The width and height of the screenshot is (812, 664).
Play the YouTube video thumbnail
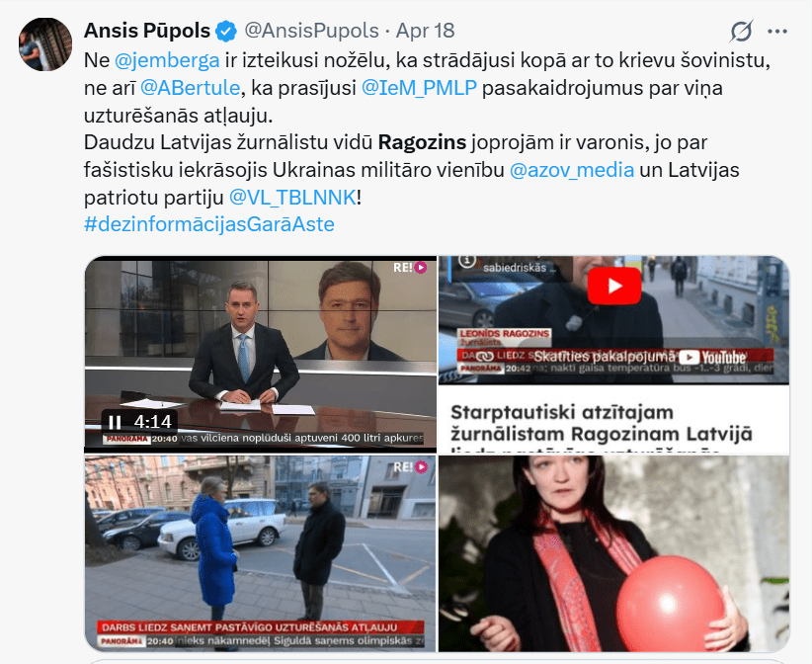614,286
